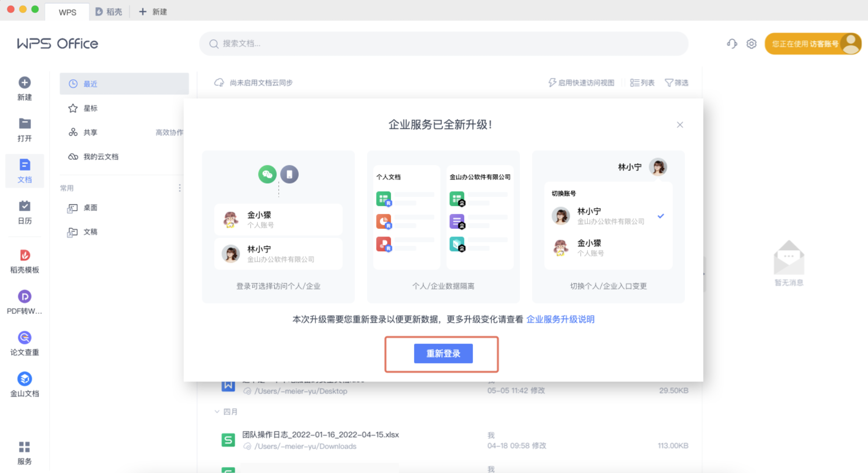Switch to 列表 view
This screenshot has width=868, height=473.
(x=642, y=82)
